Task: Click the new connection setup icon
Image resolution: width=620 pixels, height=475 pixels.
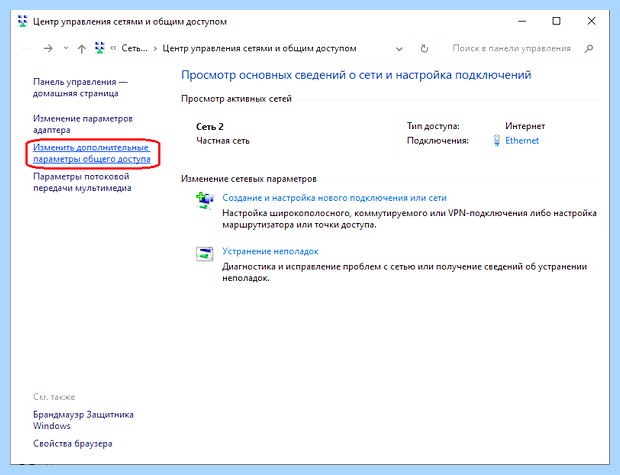Action: click(205, 200)
